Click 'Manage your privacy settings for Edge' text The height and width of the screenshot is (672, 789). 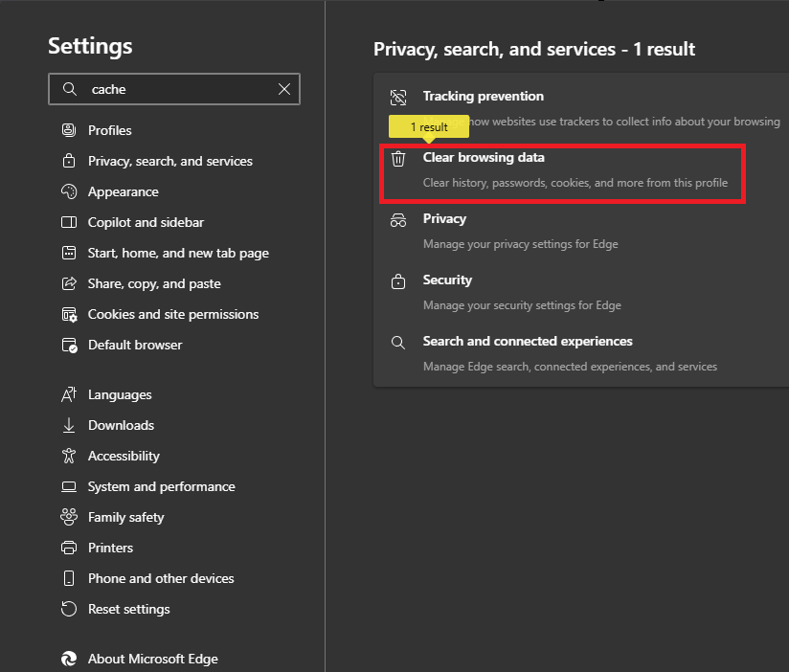tap(520, 244)
